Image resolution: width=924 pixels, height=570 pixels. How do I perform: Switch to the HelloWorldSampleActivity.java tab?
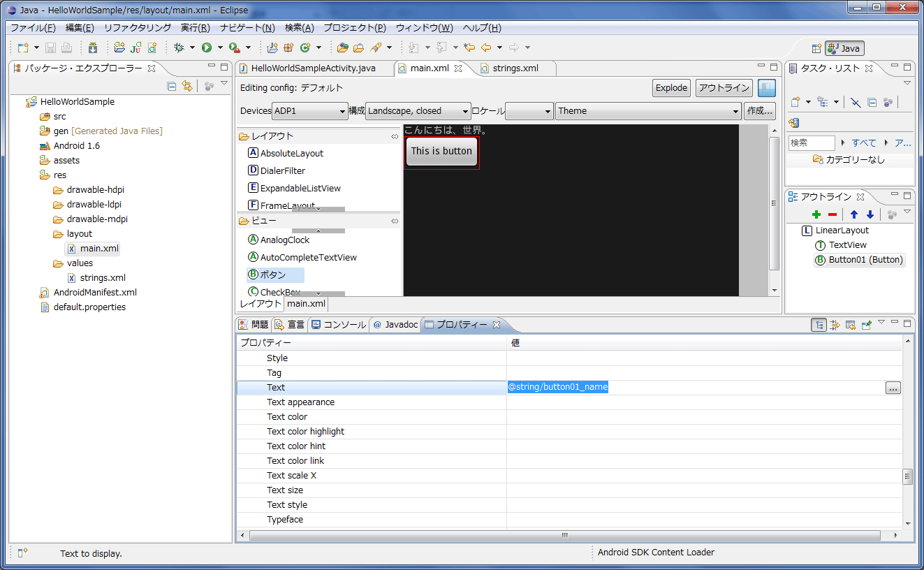pyautogui.click(x=313, y=68)
